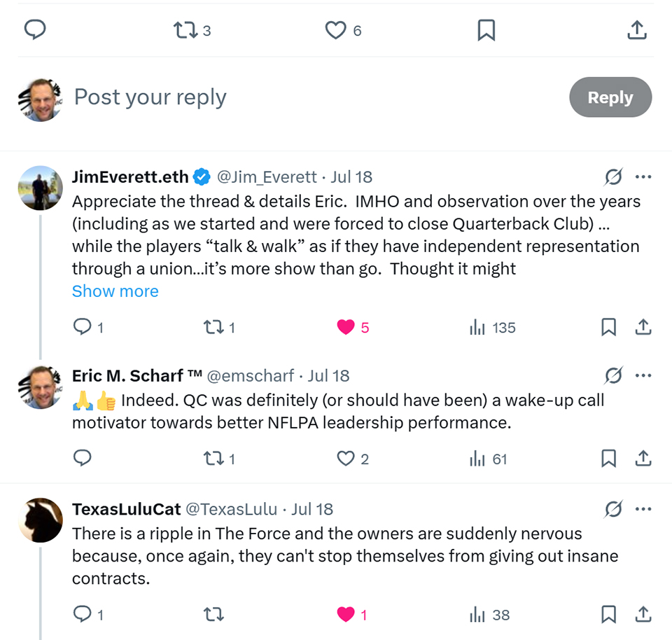Open the more options menu on Eric M. Scharf's reply

(x=643, y=376)
